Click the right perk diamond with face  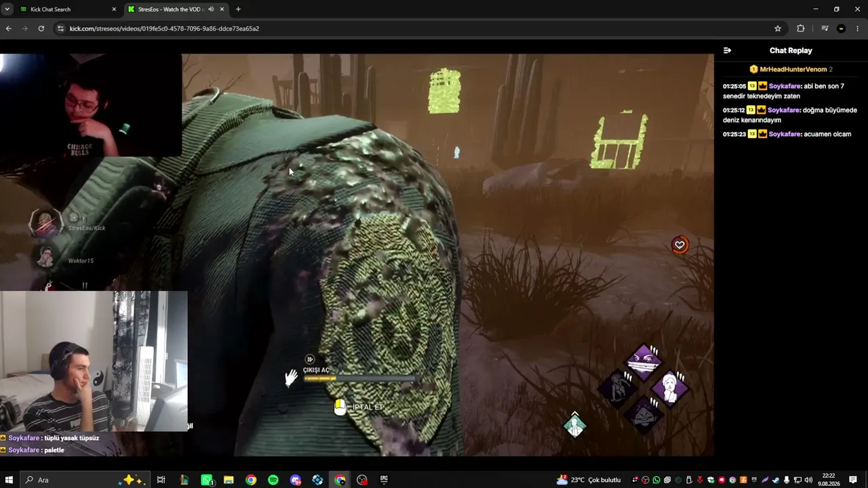coord(670,388)
